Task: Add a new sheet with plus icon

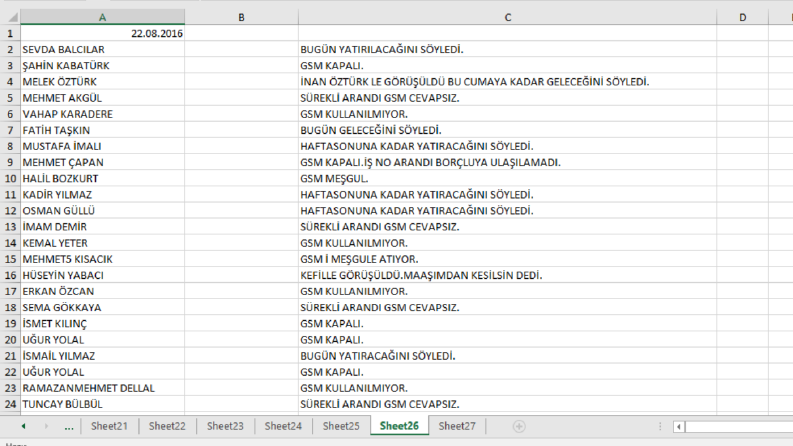Action: 519,426
